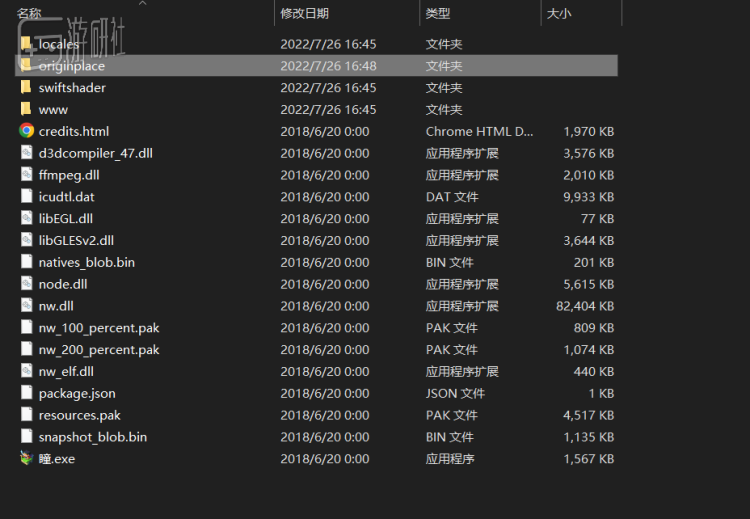Click the 77 KB size of libEGL.dll
The width and height of the screenshot is (750, 519).
pos(597,219)
